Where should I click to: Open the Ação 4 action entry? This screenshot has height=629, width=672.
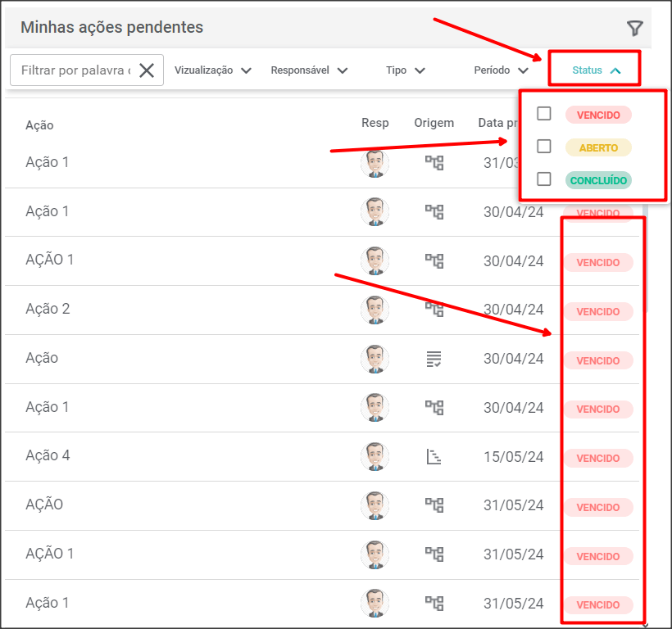(48, 455)
